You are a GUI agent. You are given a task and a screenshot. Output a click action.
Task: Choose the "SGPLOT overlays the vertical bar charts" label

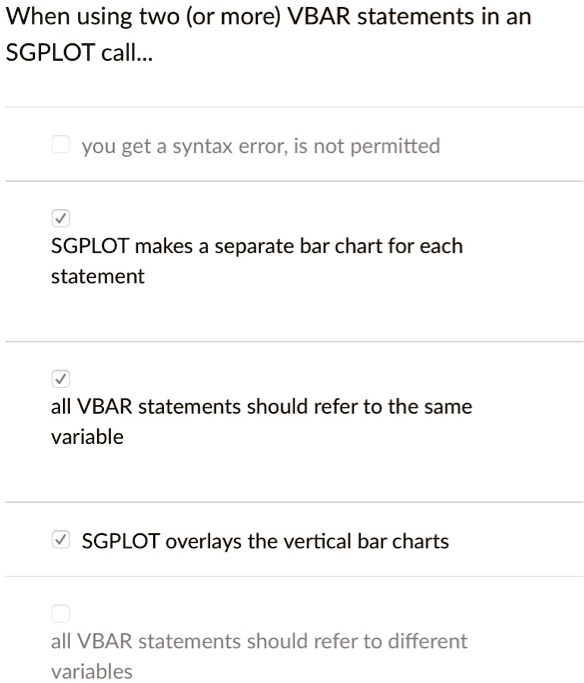click(265, 541)
